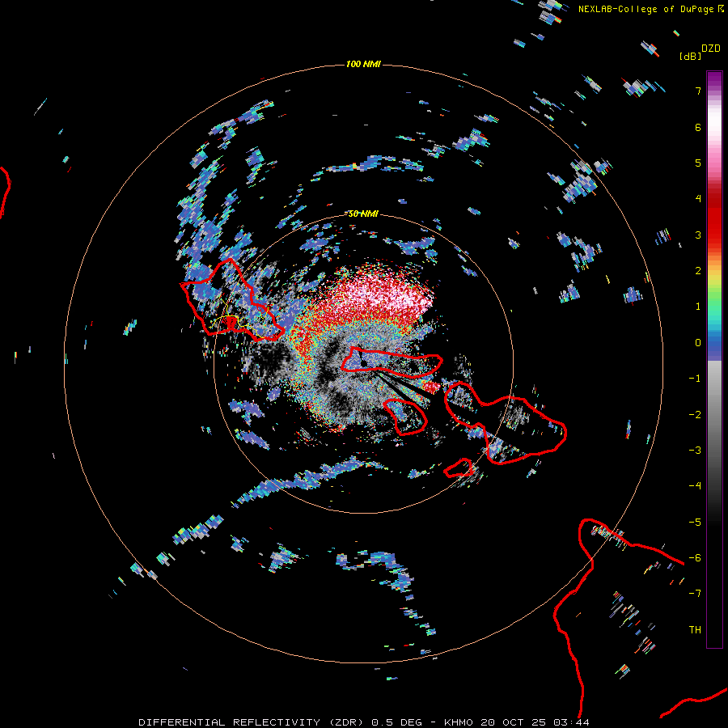Click the 5 dB tick on color scale
The image size is (728, 728).
698,163
